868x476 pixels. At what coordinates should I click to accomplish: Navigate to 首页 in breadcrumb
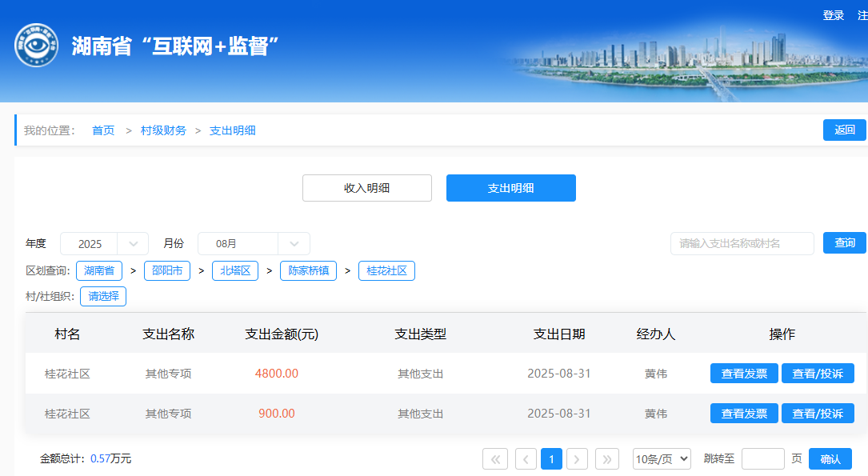tap(103, 130)
